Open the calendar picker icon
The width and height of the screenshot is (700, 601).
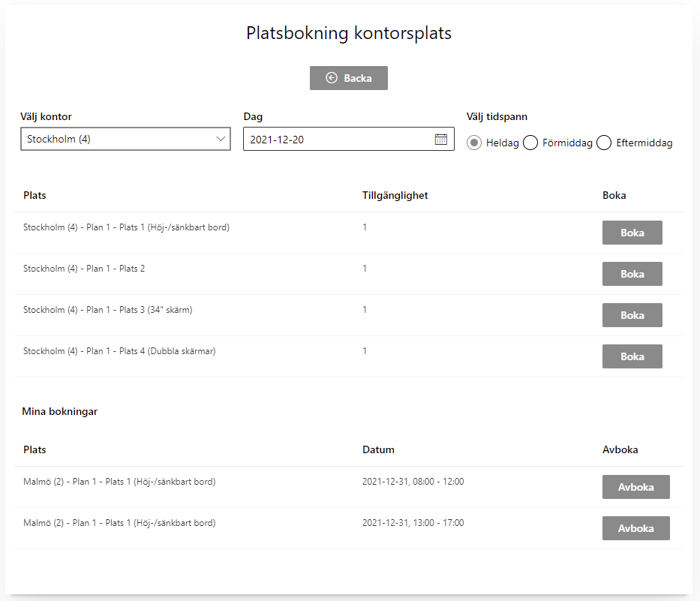[440, 140]
